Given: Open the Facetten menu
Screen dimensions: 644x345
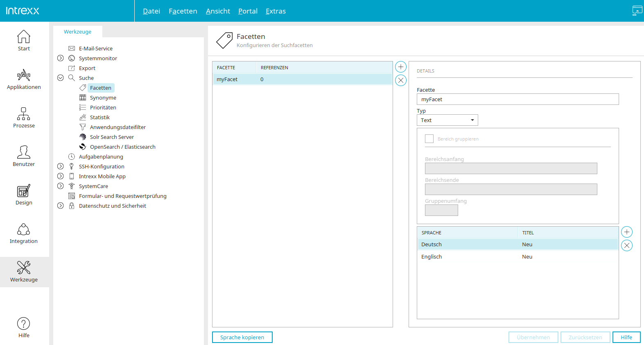Looking at the screenshot, I should point(183,11).
